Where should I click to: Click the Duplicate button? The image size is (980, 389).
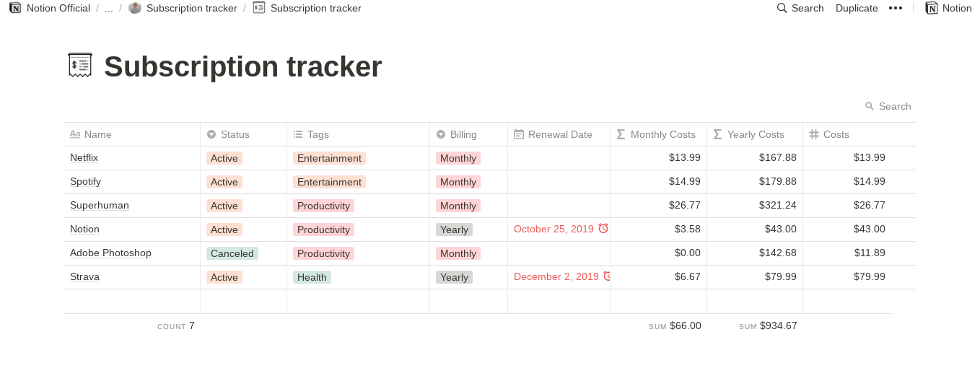click(857, 8)
